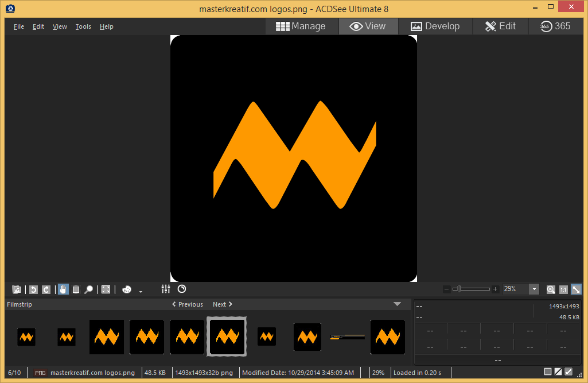
Task: Toggle zoom lock magnifier icon
Action: (551, 289)
